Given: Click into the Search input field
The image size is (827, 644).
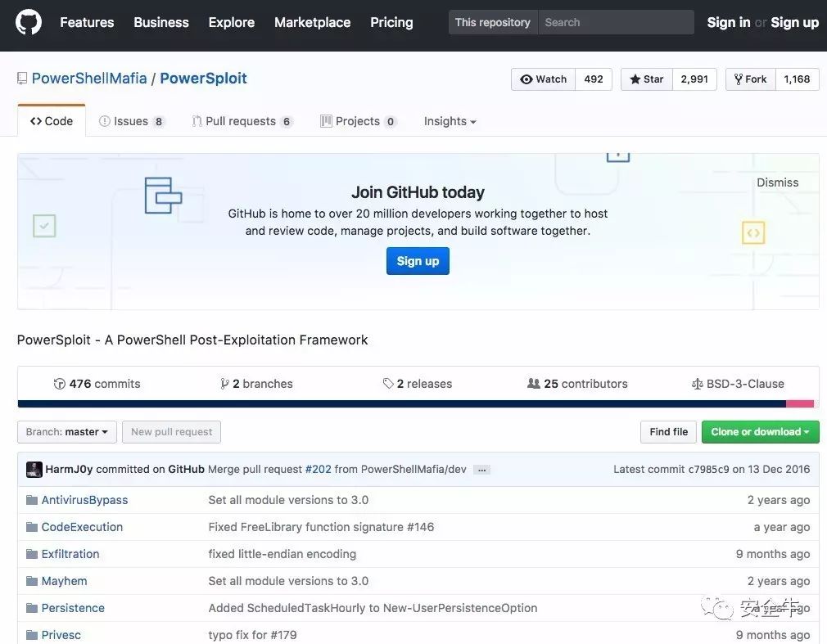Looking at the screenshot, I should (616, 22).
